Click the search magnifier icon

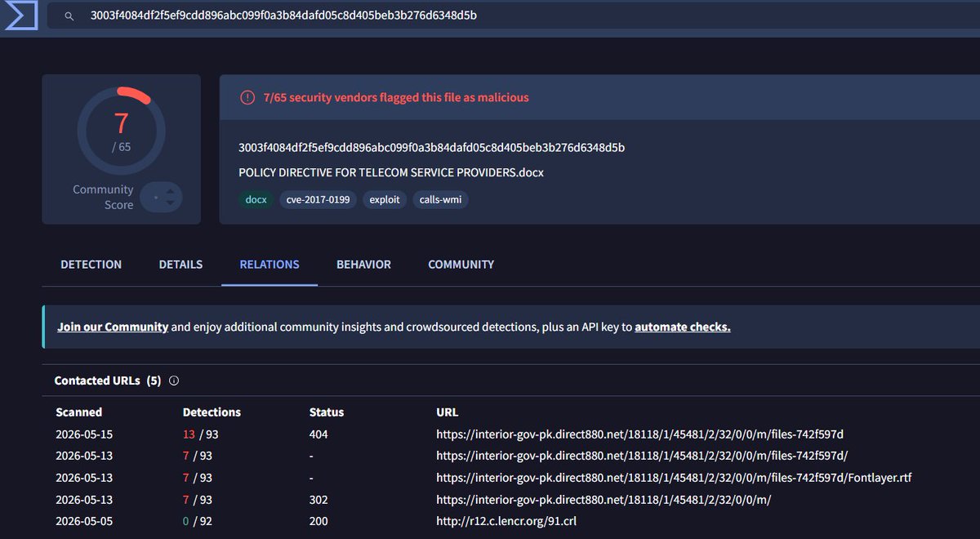coord(69,16)
